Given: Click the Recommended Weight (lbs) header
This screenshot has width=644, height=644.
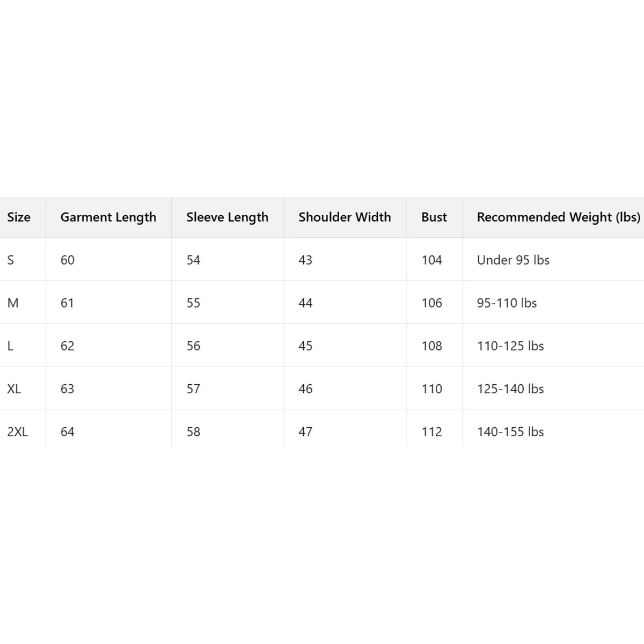Looking at the screenshot, I should pos(558,217).
